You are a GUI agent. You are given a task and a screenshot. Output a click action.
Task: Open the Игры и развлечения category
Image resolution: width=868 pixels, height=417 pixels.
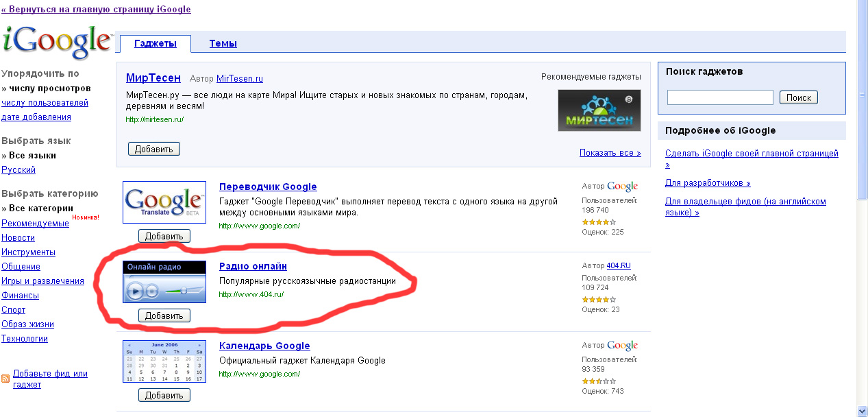point(42,281)
